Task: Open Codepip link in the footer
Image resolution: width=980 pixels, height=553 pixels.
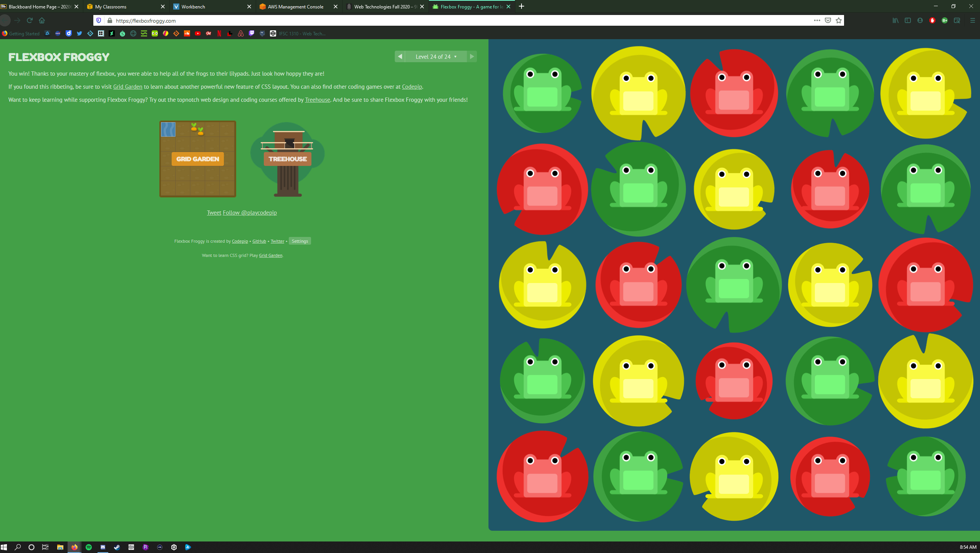Action: point(240,241)
